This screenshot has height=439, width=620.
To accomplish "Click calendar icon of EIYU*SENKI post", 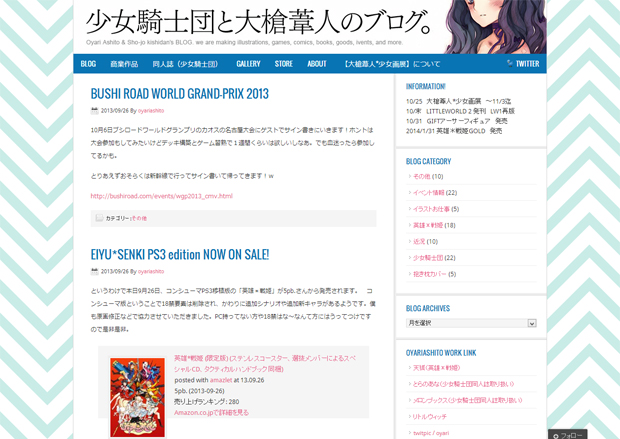I will (x=95, y=271).
